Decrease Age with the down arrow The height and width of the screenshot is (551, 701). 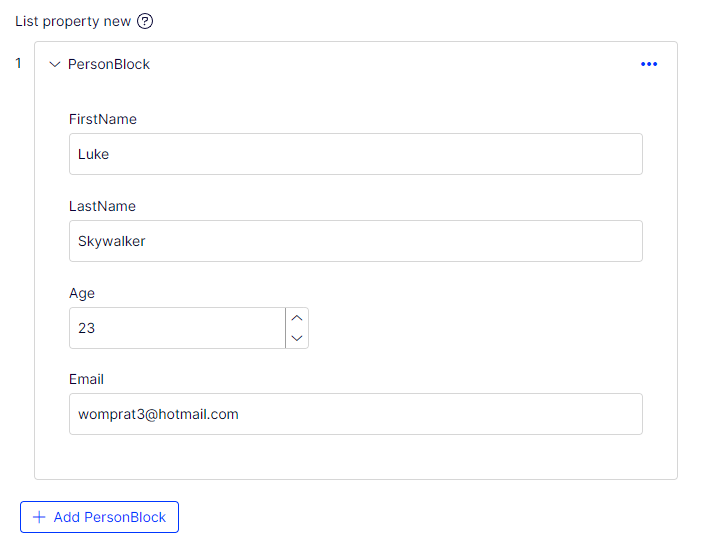[296, 338]
